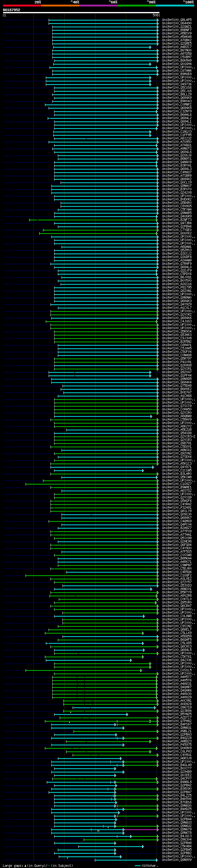Click the UniRef100_Q5ZMS3 label
Viewport: 197px width, 868px height.
(177, 251)
